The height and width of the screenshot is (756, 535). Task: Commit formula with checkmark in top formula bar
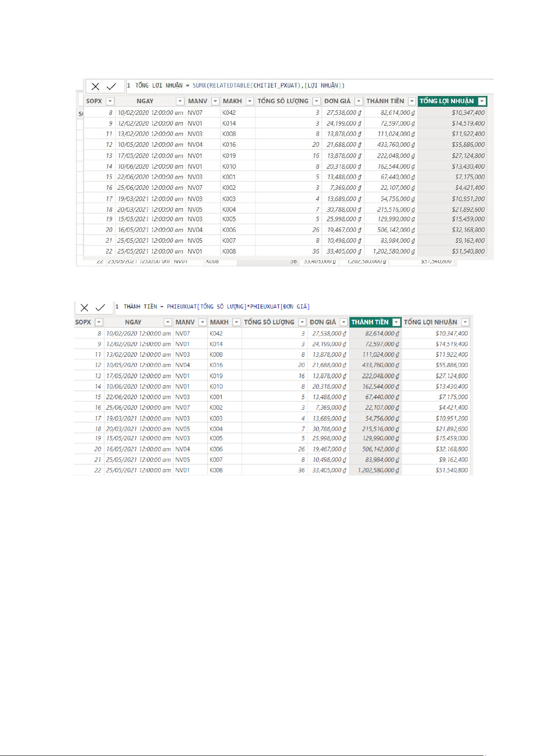[x=111, y=86]
